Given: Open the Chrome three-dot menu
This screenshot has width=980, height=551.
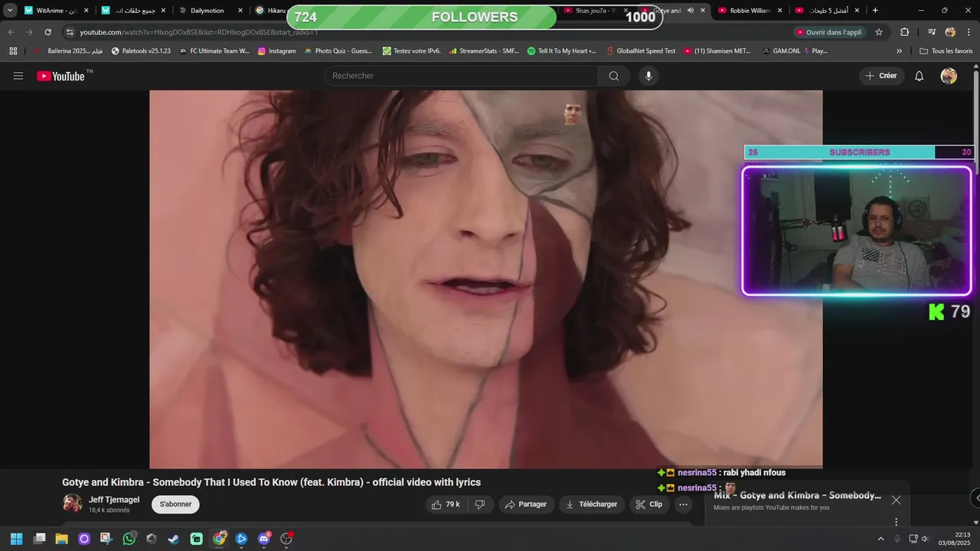Looking at the screenshot, I should pos(969,32).
